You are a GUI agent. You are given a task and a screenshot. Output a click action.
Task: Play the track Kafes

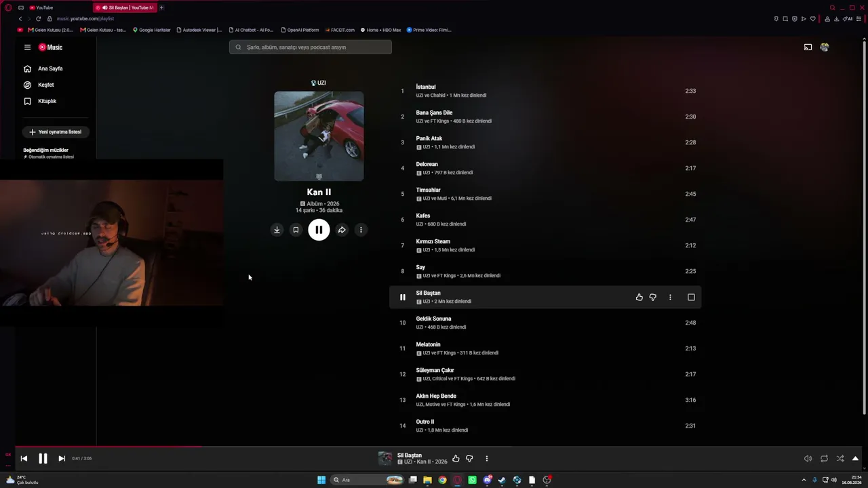pyautogui.click(x=423, y=216)
